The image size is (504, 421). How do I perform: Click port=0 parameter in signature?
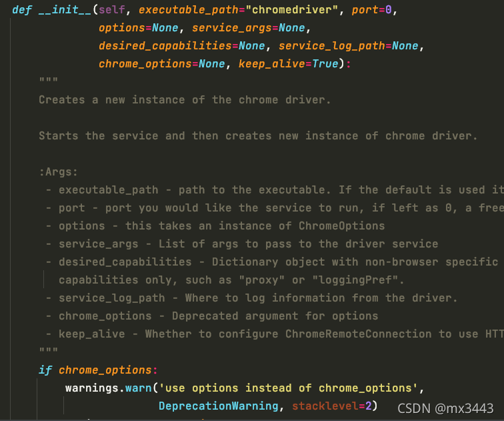tap(371, 10)
